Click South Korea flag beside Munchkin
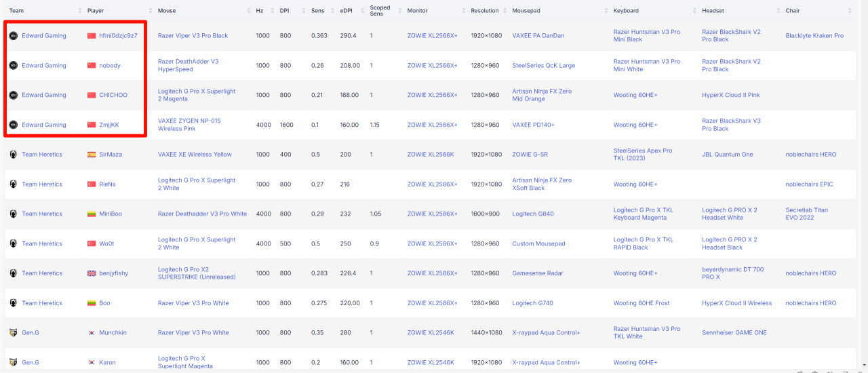This screenshot has height=373, width=868. (92, 333)
